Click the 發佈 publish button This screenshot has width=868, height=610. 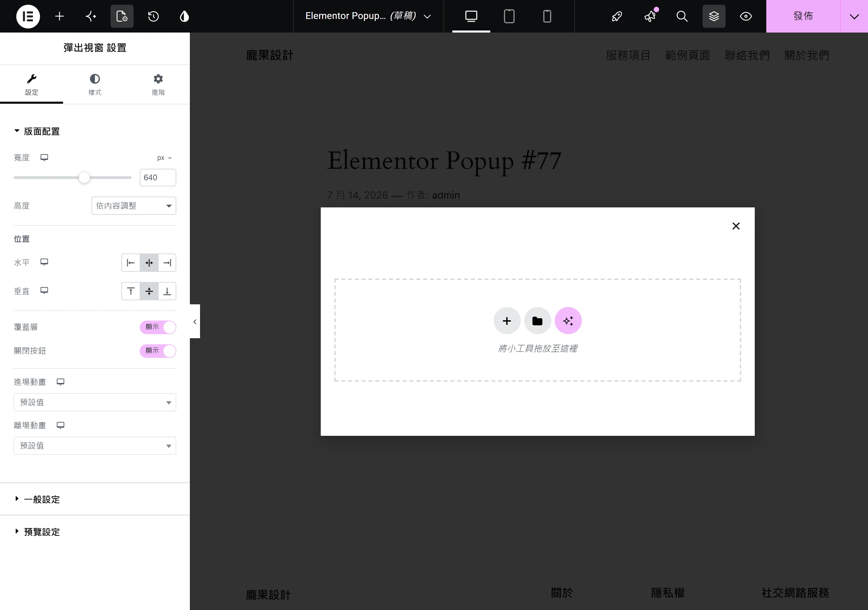(x=803, y=16)
